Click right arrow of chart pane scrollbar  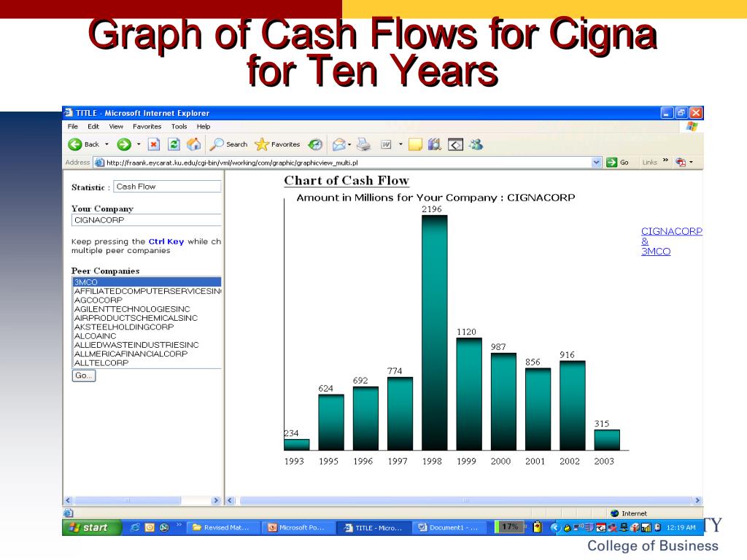point(697,500)
